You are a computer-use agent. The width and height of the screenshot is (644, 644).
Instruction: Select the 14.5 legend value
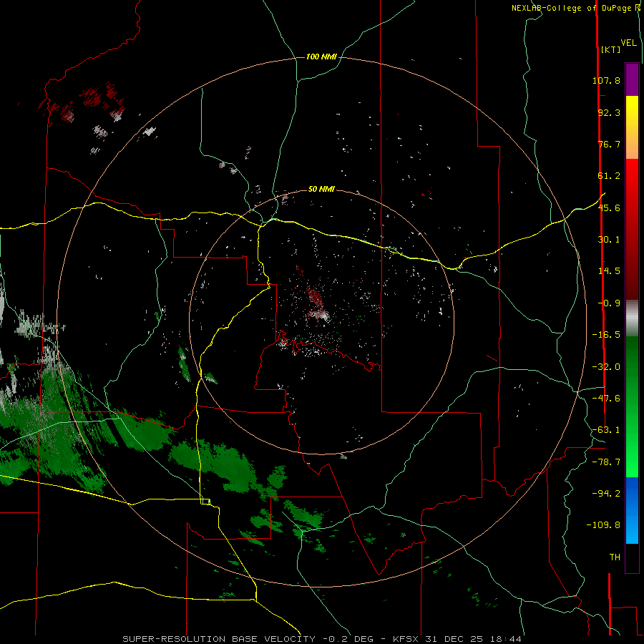pos(609,271)
